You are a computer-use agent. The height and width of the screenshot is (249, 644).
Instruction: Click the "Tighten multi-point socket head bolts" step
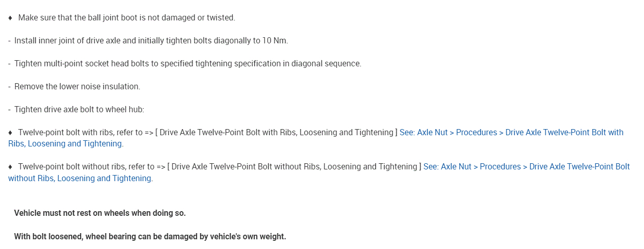point(187,64)
